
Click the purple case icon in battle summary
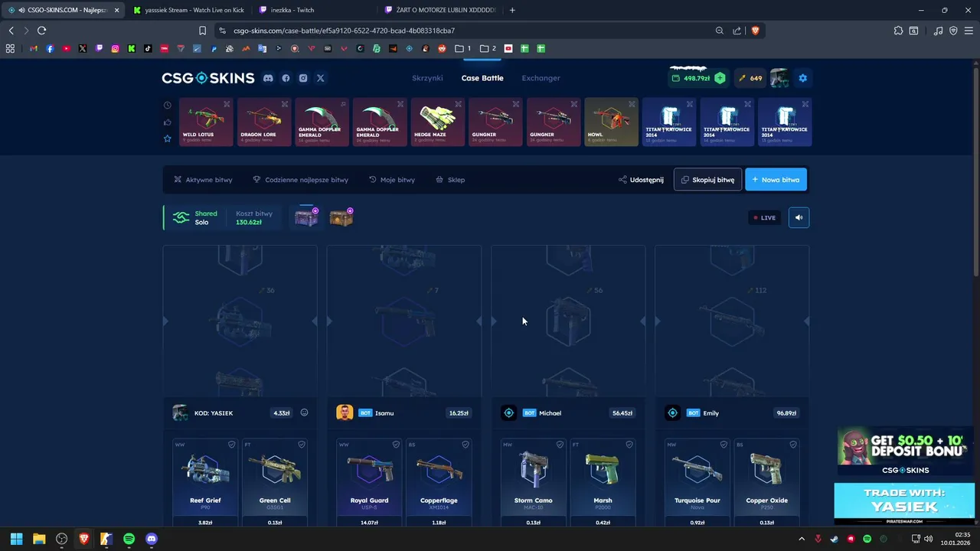[306, 218]
